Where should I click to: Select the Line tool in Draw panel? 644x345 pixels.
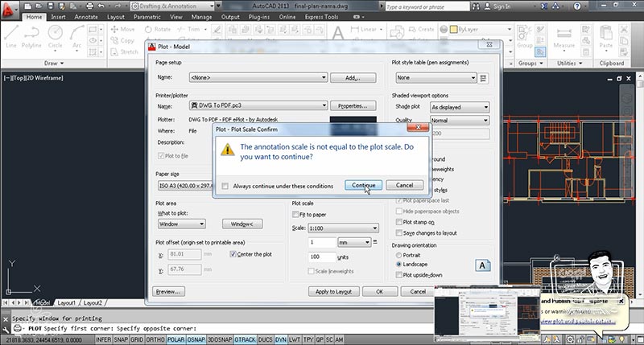11,36
